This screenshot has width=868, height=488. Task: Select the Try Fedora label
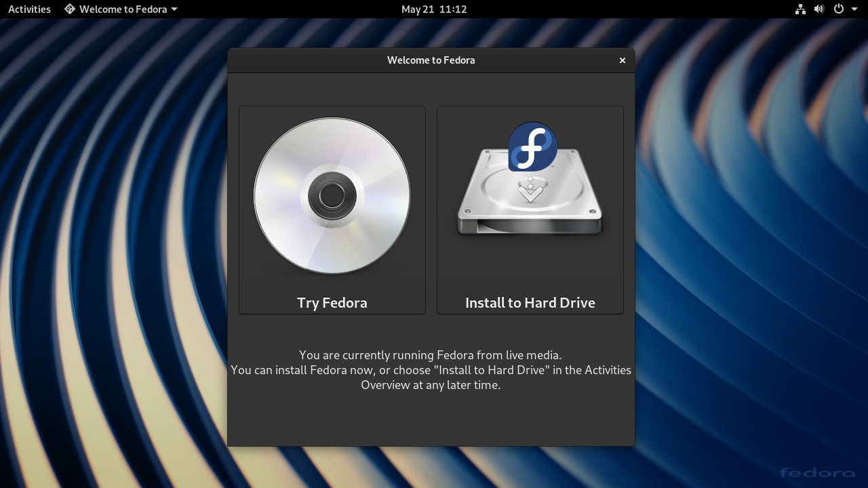point(332,302)
